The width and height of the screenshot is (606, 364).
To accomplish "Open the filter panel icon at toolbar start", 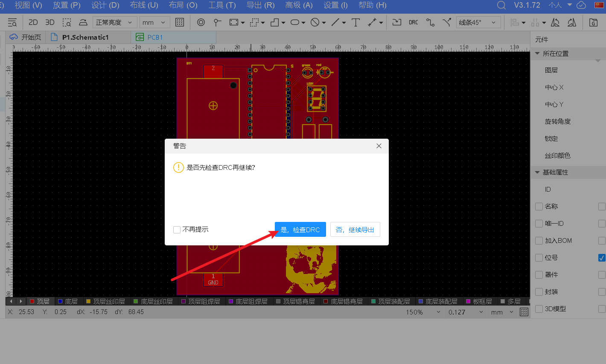I will coord(12,22).
